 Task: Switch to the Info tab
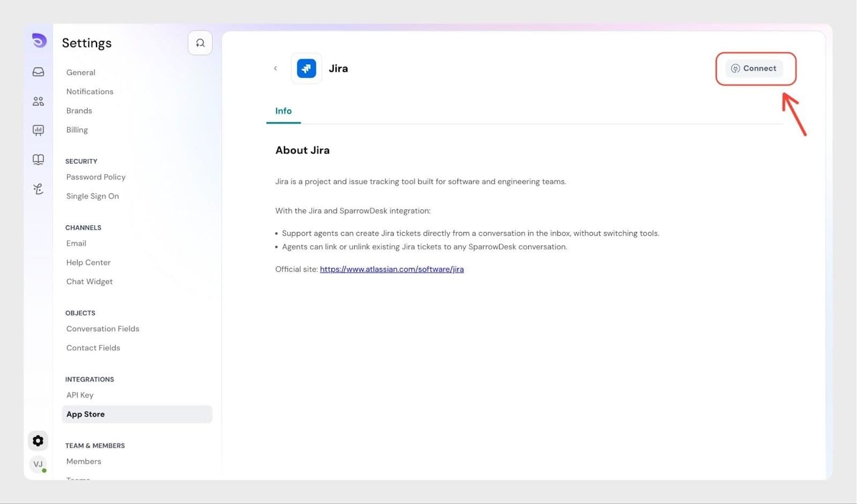[x=283, y=111]
